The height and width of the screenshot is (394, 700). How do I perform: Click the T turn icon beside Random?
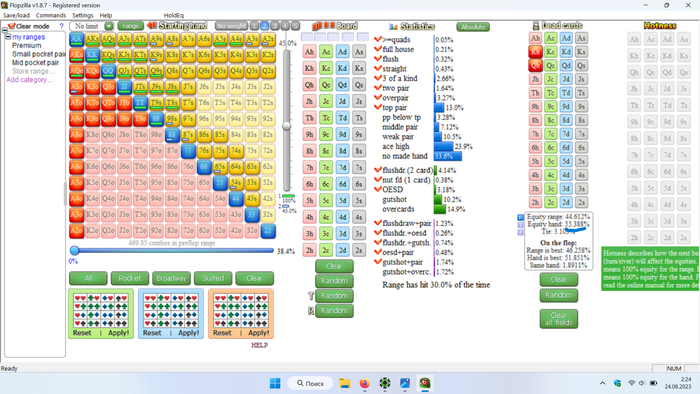click(311, 296)
